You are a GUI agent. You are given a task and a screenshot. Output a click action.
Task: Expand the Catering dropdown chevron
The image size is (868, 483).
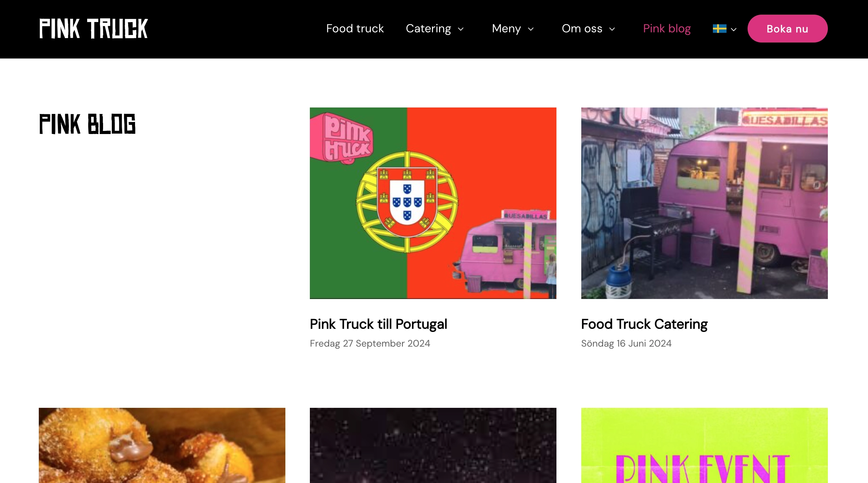point(461,29)
